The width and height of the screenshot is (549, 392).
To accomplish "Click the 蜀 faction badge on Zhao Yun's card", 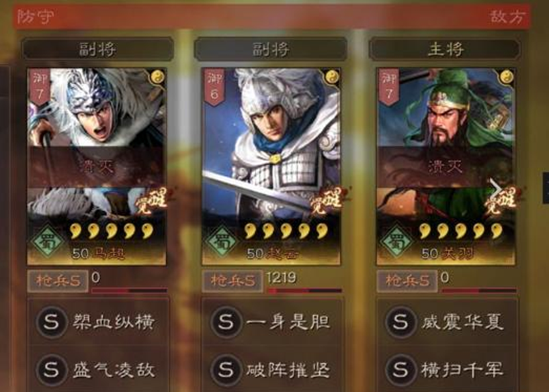I will pos(222,242).
